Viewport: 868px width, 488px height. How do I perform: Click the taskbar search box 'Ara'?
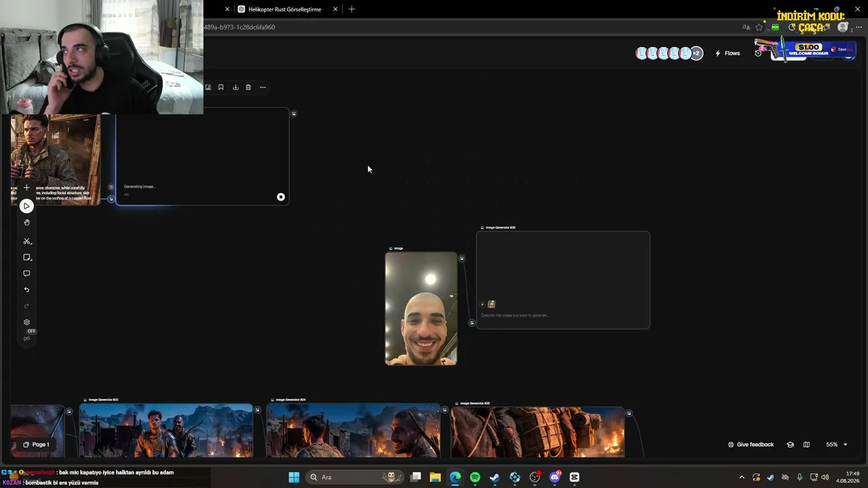coord(354,477)
